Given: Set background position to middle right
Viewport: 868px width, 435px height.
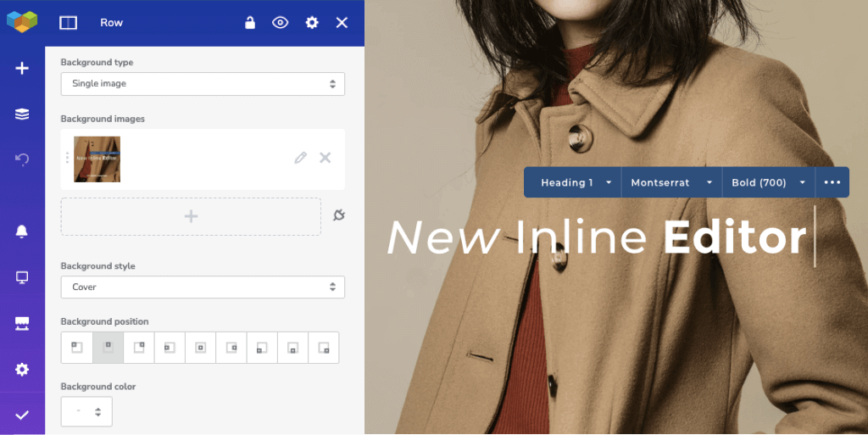Looking at the screenshot, I should point(231,348).
